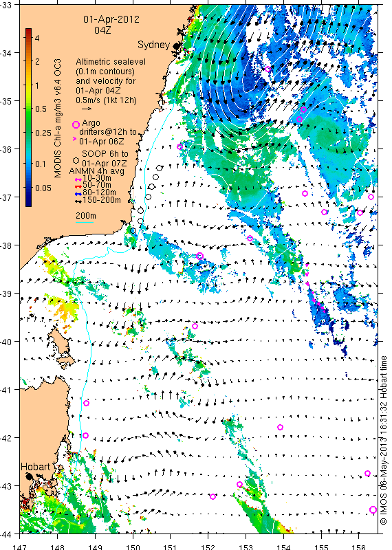Click the 01-Apr 06Z text
The height and width of the screenshot is (550, 392).
pyautogui.click(x=101, y=142)
